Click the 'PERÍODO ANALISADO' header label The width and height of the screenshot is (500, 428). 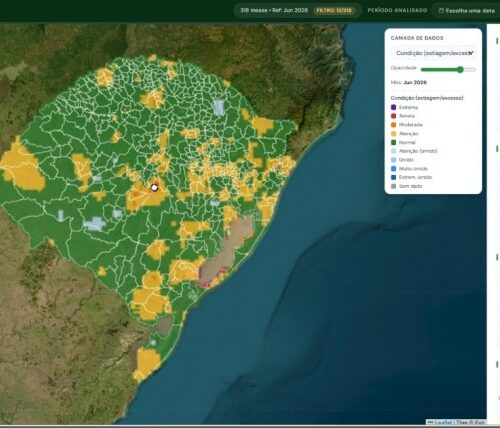[x=397, y=10]
